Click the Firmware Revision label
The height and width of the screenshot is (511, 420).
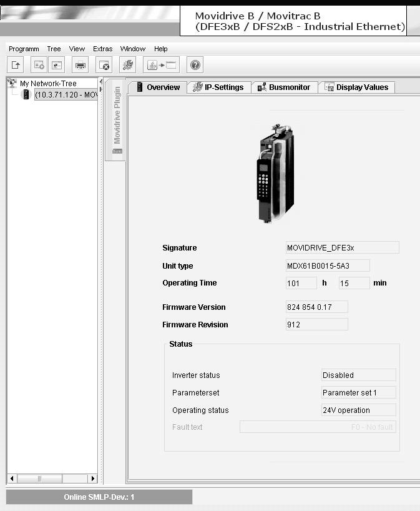[x=195, y=325]
